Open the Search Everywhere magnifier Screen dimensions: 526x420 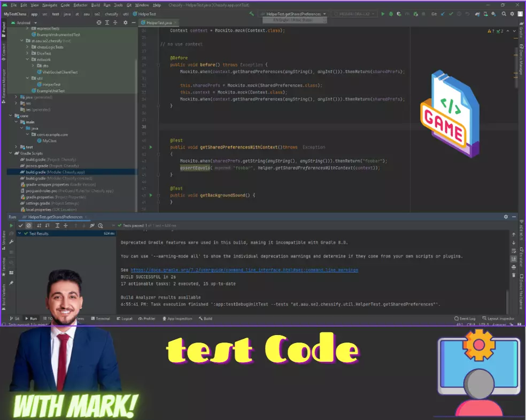(x=504, y=14)
